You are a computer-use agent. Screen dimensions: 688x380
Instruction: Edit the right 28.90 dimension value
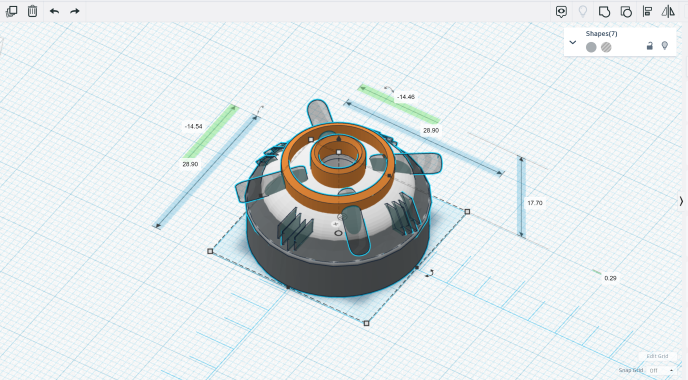(x=431, y=130)
